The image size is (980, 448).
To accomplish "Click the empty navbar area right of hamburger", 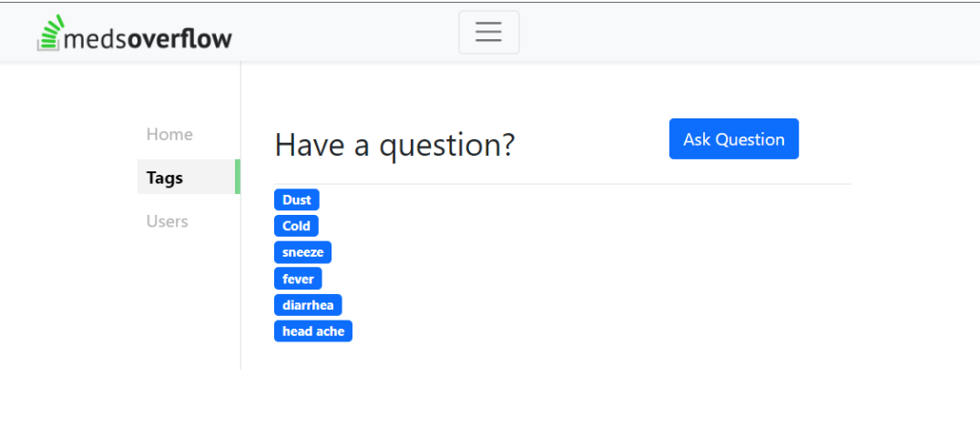I will pyautogui.click(x=744, y=32).
